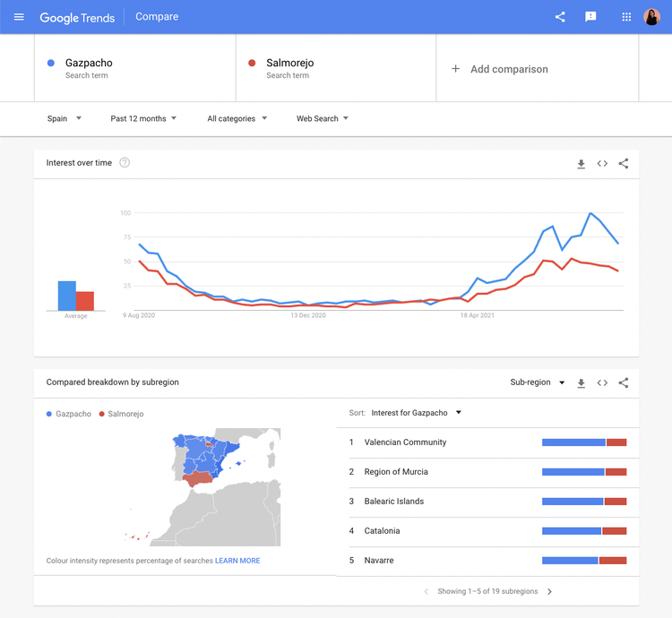Open the hamburger main menu

coord(19,17)
